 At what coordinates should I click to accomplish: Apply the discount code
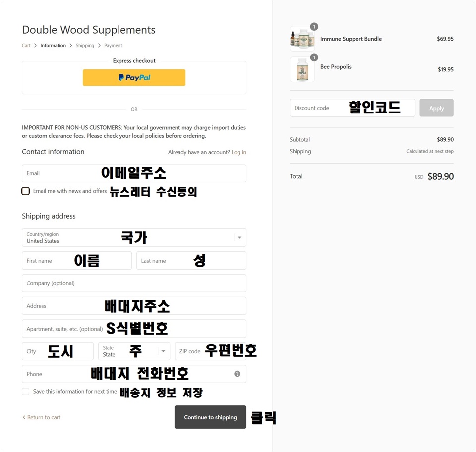click(x=436, y=108)
